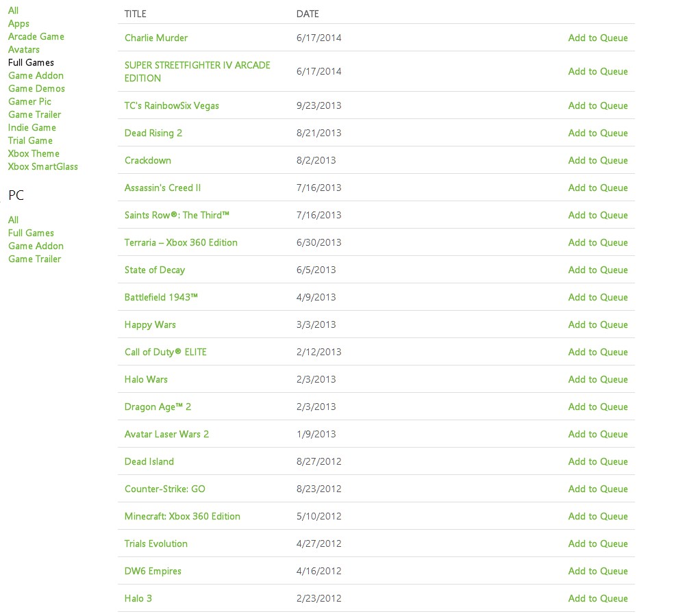Add Dead Rising 2 to queue
This screenshot has height=616, width=689.
click(x=598, y=133)
